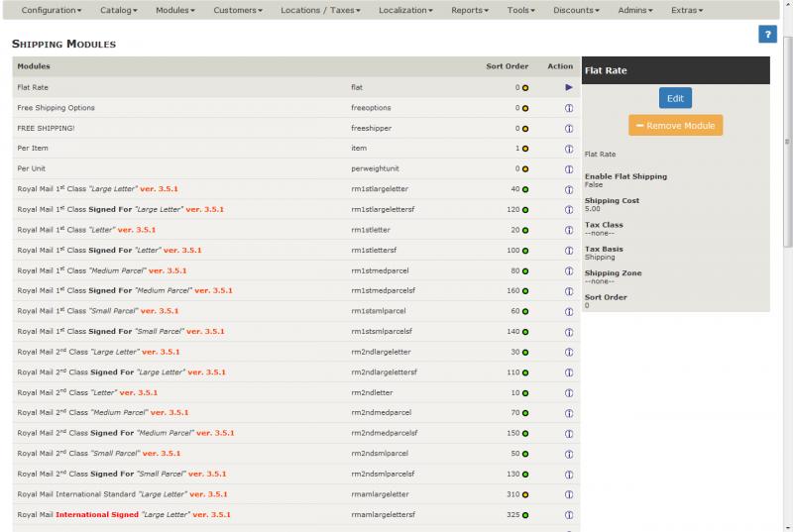Open info icon for rm1stlettersf row
The image size is (793, 532).
click(569, 251)
